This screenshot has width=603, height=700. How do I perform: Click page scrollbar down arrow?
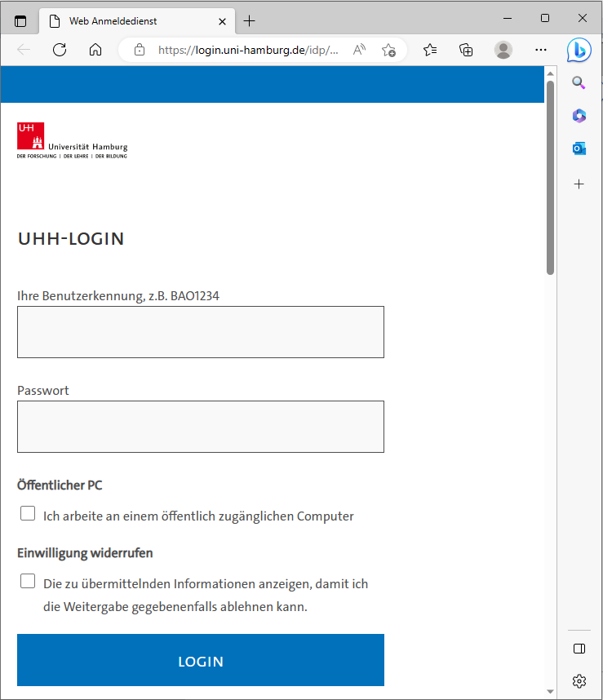tap(550, 692)
